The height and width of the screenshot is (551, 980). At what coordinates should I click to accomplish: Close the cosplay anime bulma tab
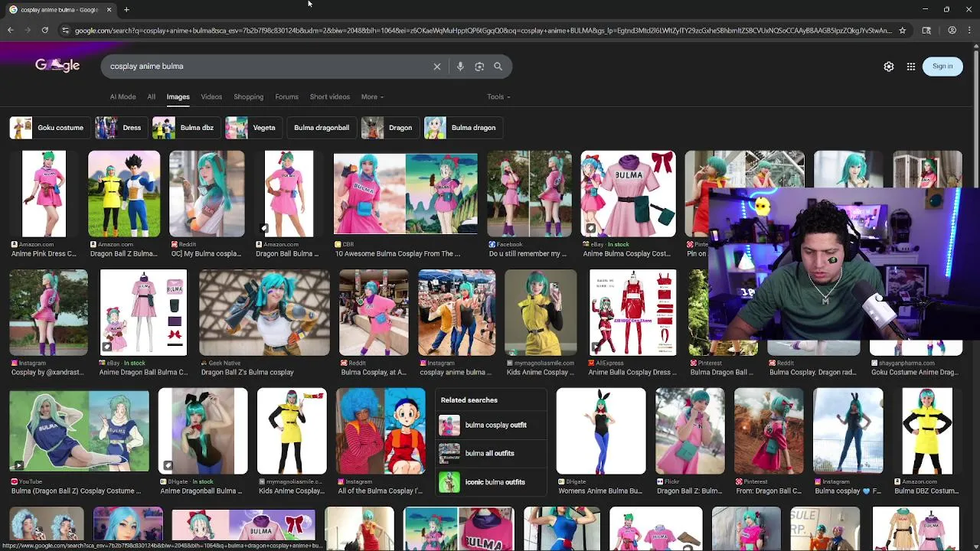[109, 10]
